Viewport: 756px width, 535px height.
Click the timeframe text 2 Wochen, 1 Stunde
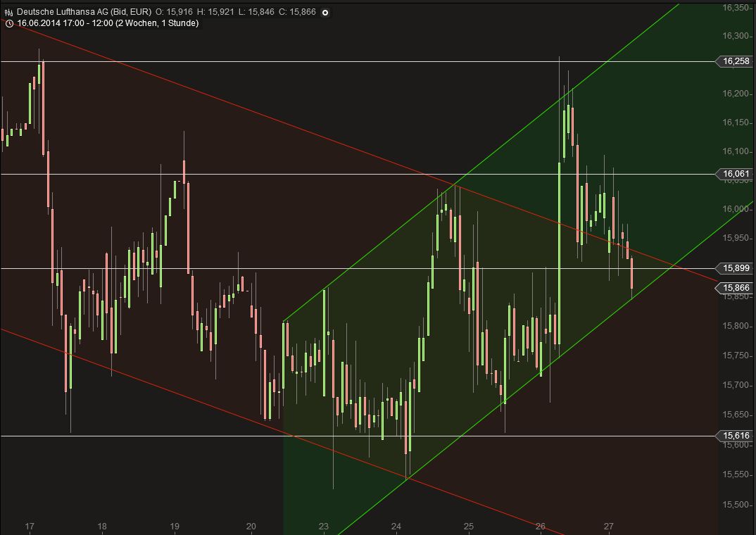pos(157,23)
